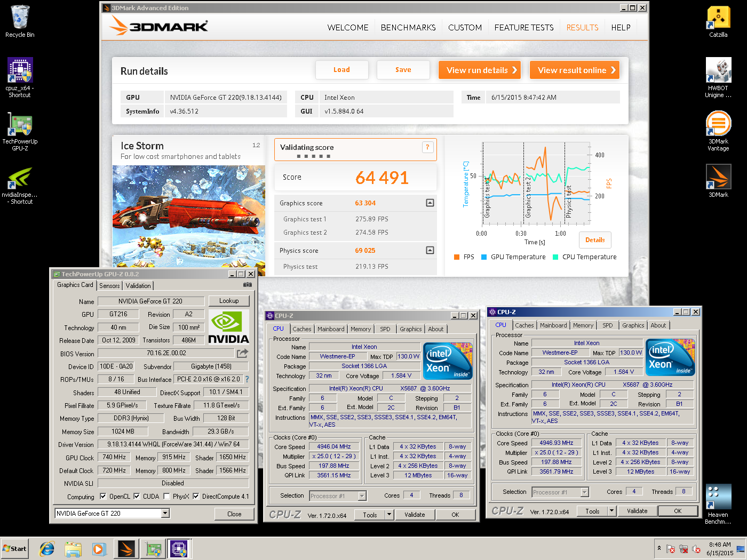This screenshot has width=747, height=560.
Task: Open Processor #1 dropdown in left CPU-Z
Action: coord(362,496)
